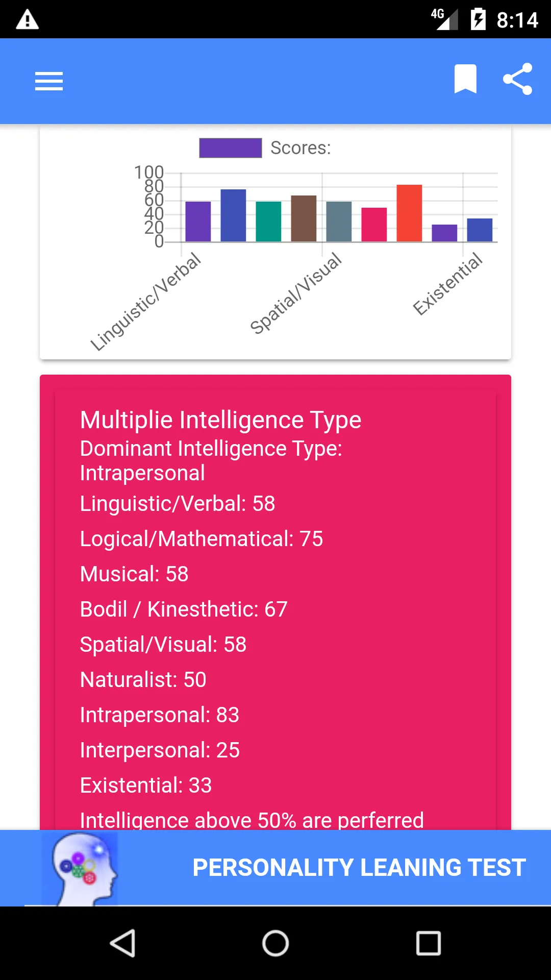Open the hamburger navigation menu
551x980 pixels.
click(x=49, y=81)
